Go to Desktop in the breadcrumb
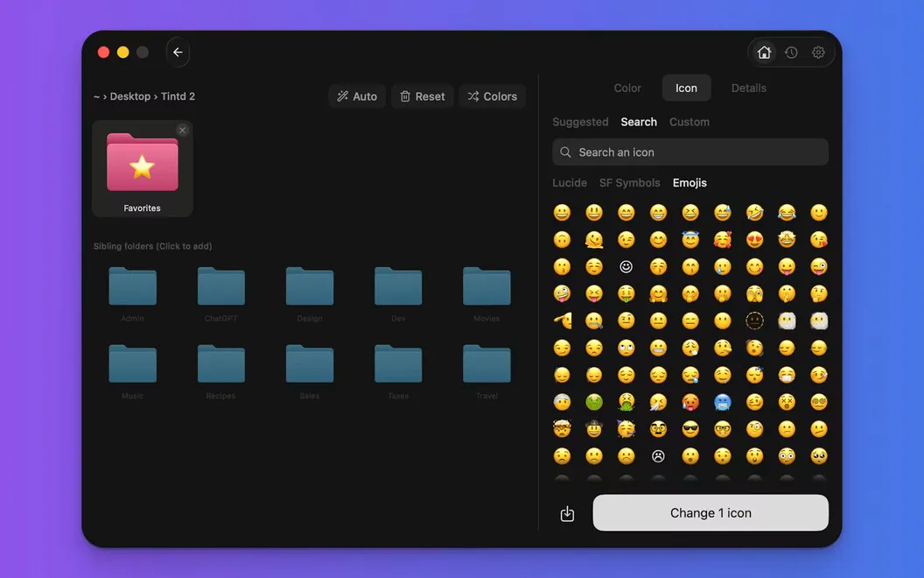 (130, 96)
